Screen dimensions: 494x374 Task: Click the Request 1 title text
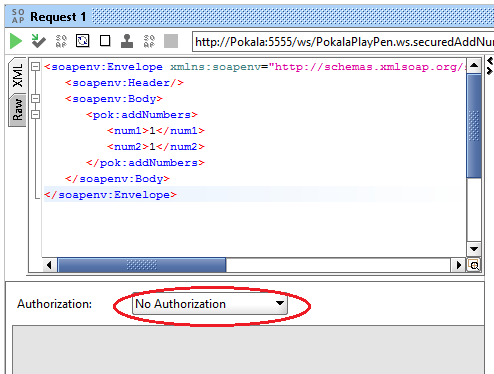(58, 17)
